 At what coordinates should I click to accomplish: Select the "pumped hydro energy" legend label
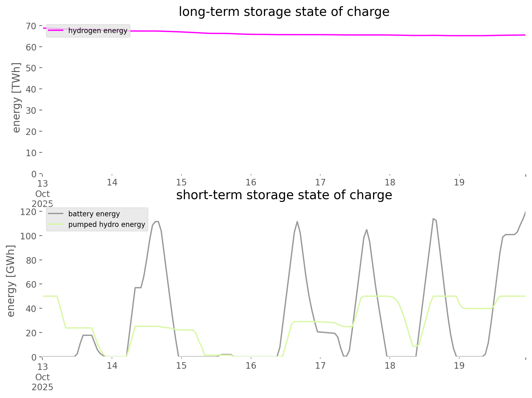point(107,224)
